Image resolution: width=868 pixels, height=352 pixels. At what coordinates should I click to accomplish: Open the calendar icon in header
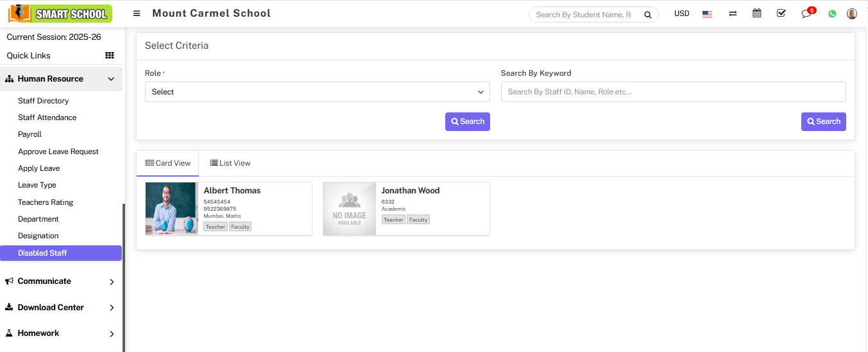point(757,13)
